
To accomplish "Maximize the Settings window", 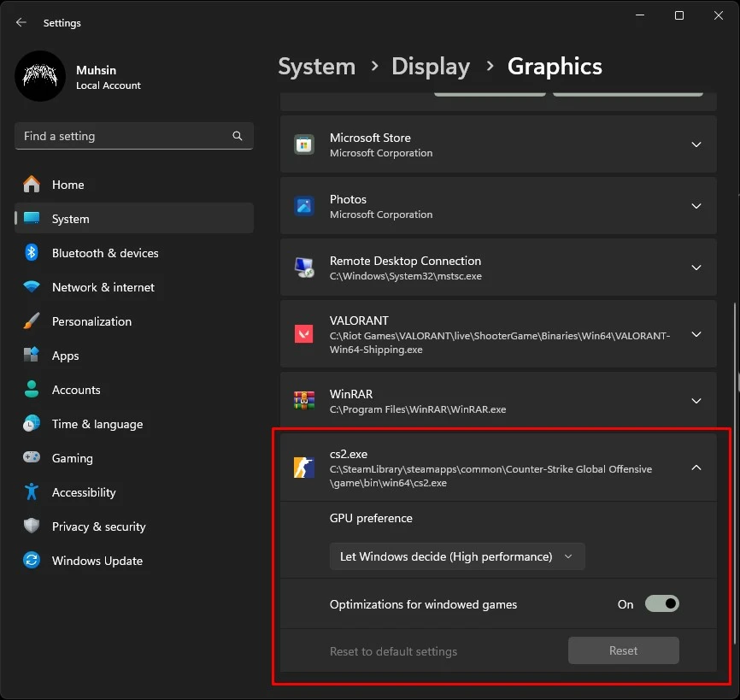I will point(678,15).
